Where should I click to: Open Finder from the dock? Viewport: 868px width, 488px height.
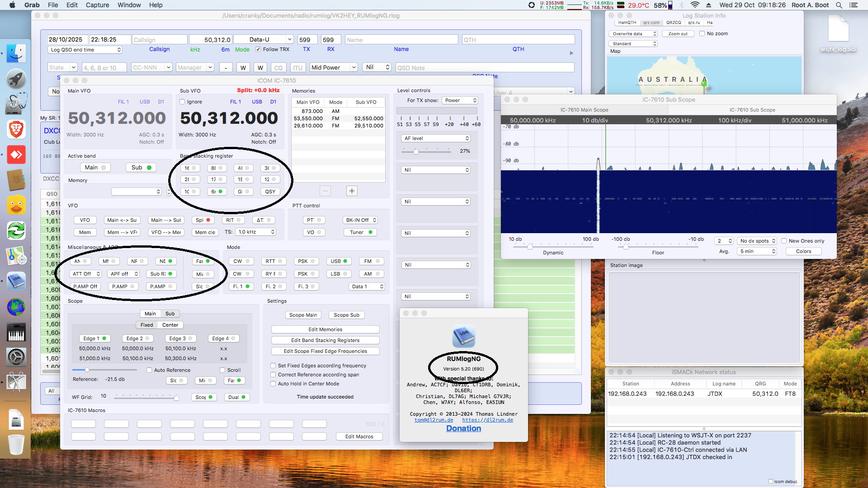[x=16, y=54]
